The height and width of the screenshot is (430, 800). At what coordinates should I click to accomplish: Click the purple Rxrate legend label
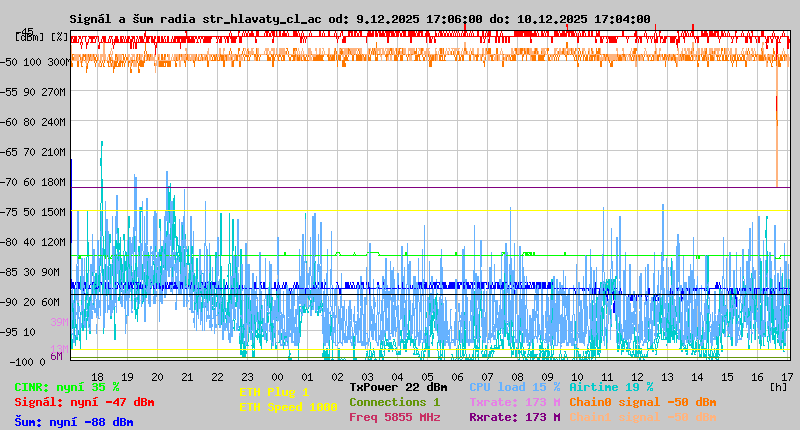[514, 418]
